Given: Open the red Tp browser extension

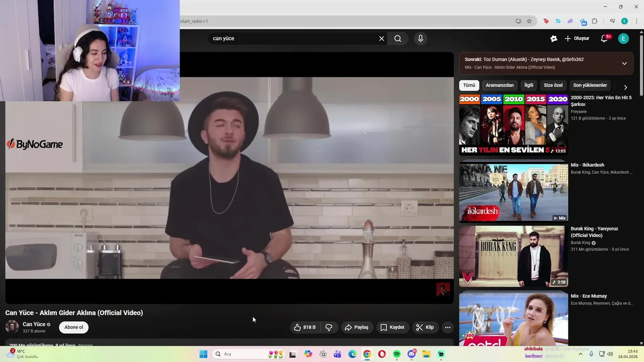Looking at the screenshot, I should (x=546, y=21).
